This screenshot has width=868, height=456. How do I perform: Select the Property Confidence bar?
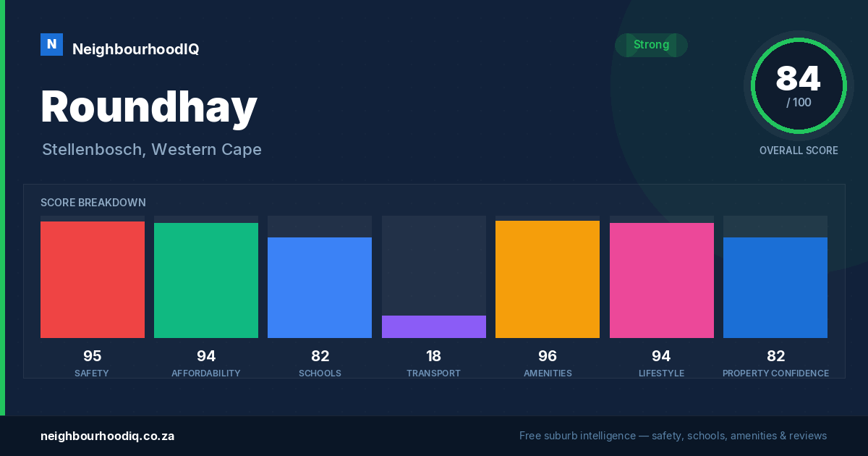pos(775,287)
